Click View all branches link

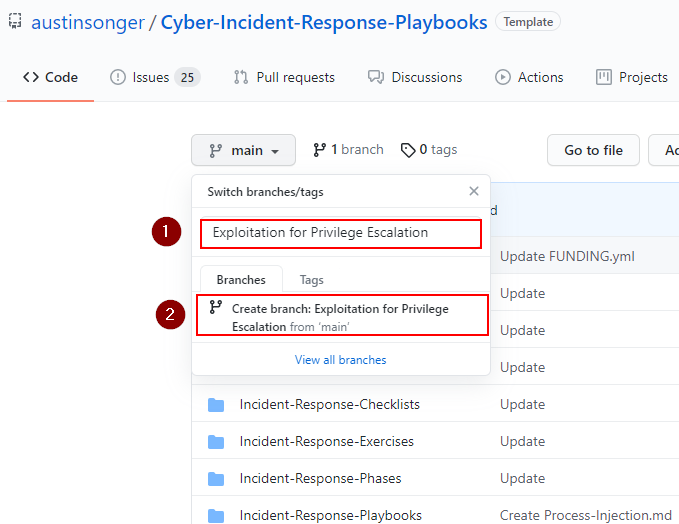point(340,359)
